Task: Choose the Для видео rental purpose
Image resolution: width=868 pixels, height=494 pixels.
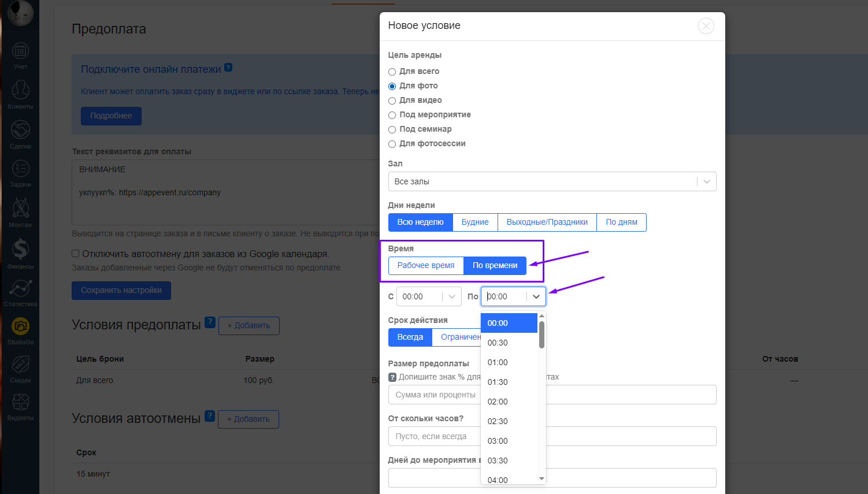Action: click(392, 101)
